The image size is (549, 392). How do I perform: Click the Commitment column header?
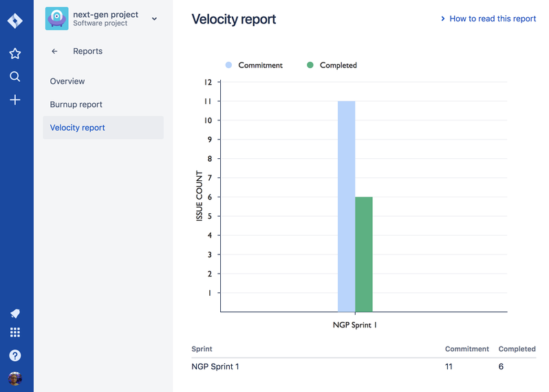point(466,349)
